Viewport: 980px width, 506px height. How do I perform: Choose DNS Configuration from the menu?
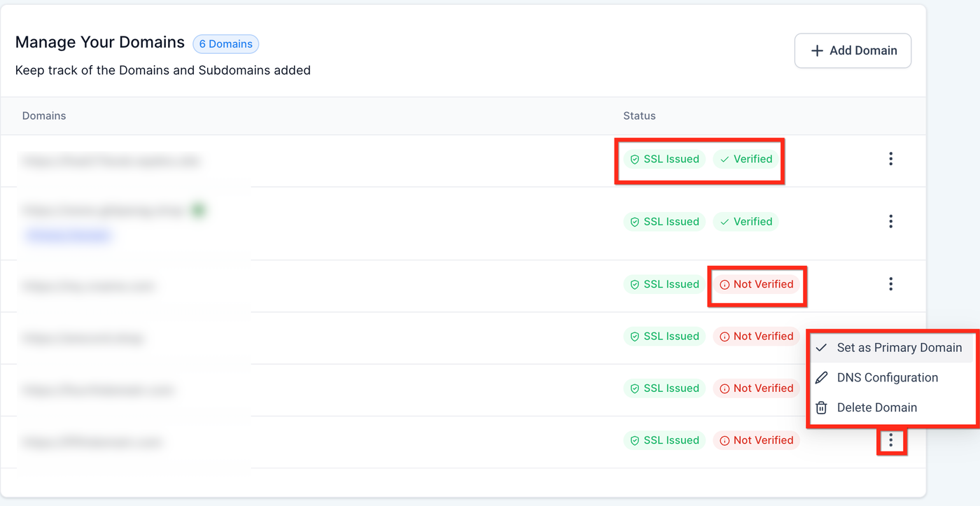coord(887,378)
